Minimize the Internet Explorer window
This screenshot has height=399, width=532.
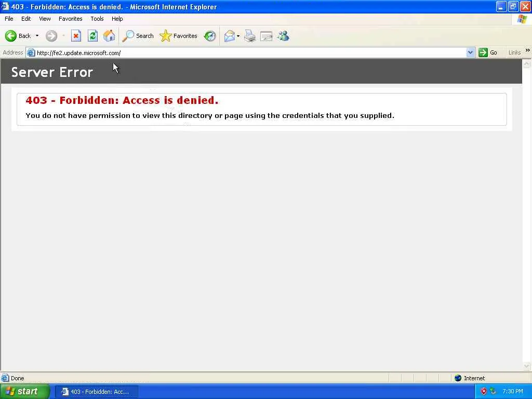click(501, 6)
